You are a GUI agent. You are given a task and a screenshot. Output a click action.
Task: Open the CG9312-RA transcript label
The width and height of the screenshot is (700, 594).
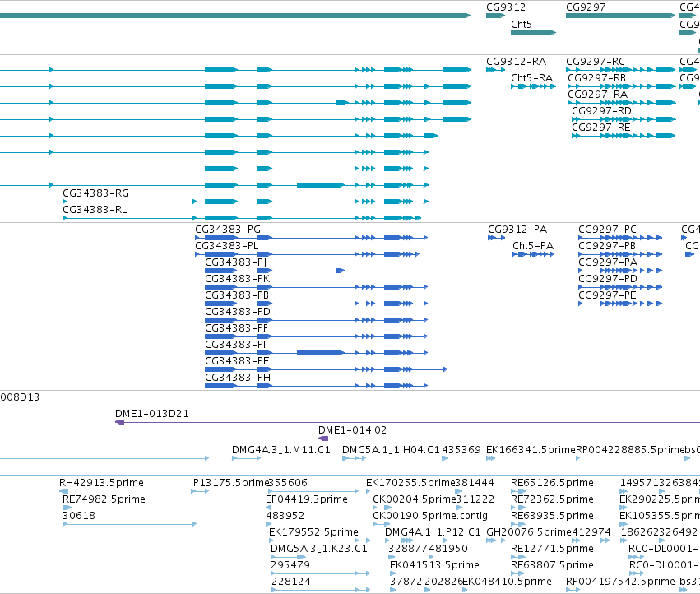(x=516, y=61)
